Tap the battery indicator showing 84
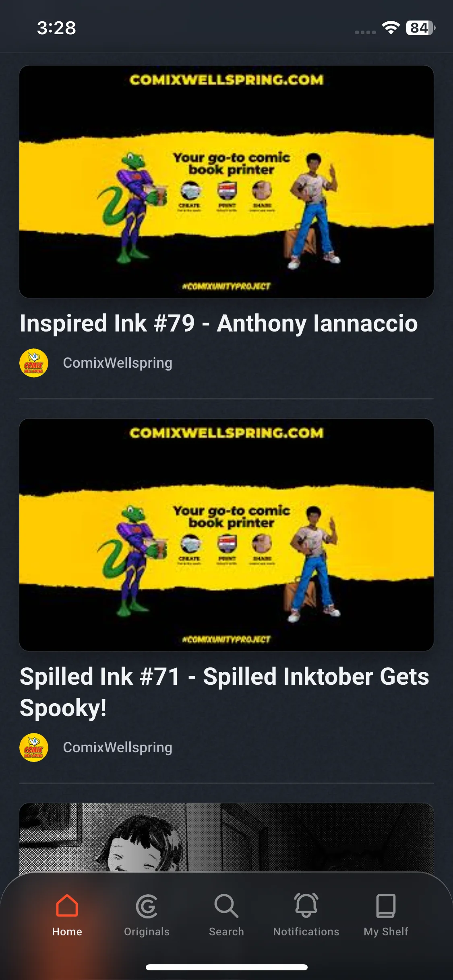The width and height of the screenshot is (453, 980). pyautogui.click(x=420, y=28)
